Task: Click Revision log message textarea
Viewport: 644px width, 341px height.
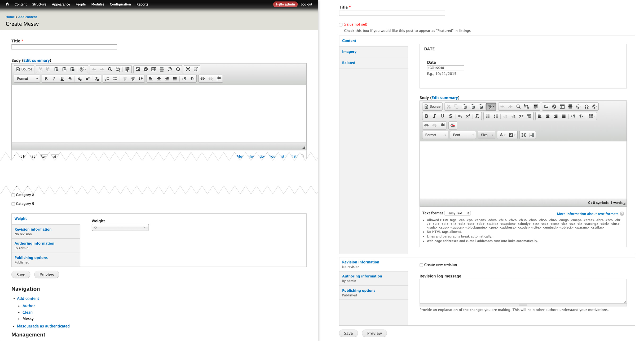Action: (523, 291)
